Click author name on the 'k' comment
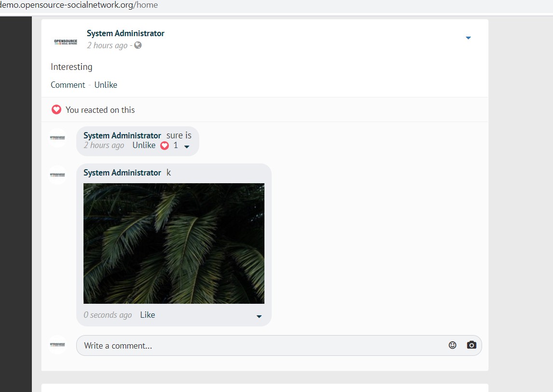The width and height of the screenshot is (553, 392). [122, 173]
